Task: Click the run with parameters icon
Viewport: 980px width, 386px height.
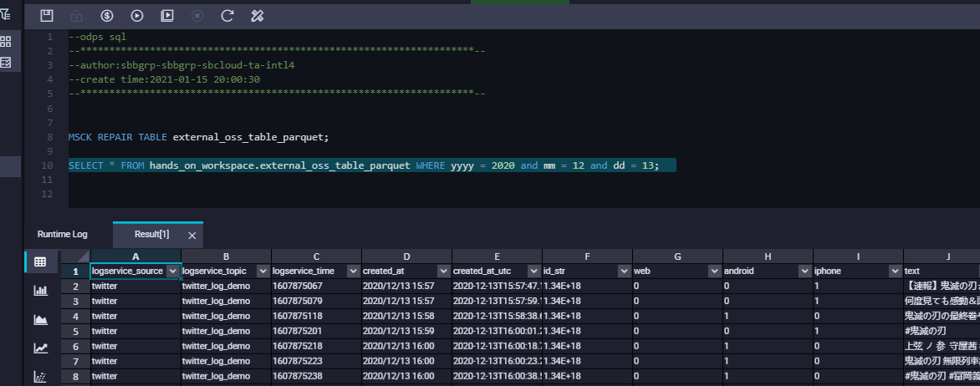Action: (167, 16)
